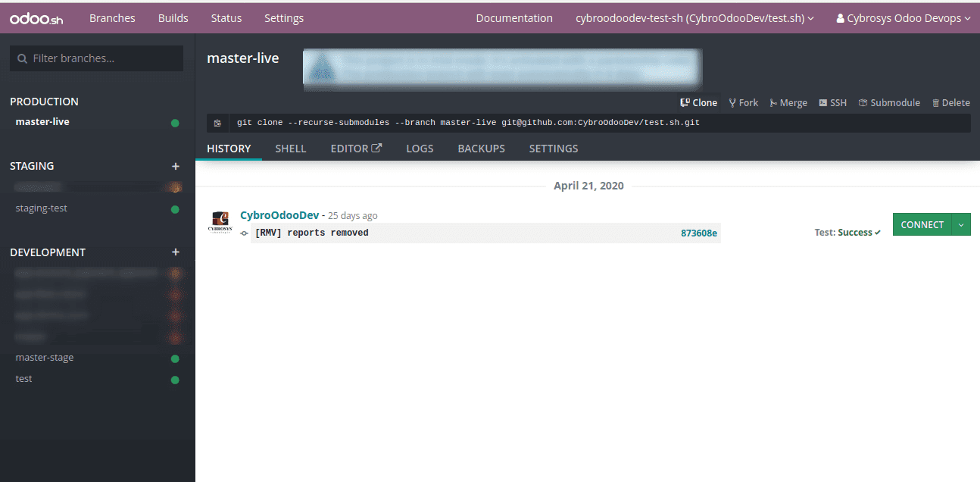Click the [RMV] reports removed commit message
The height and width of the screenshot is (482, 980).
312,233
